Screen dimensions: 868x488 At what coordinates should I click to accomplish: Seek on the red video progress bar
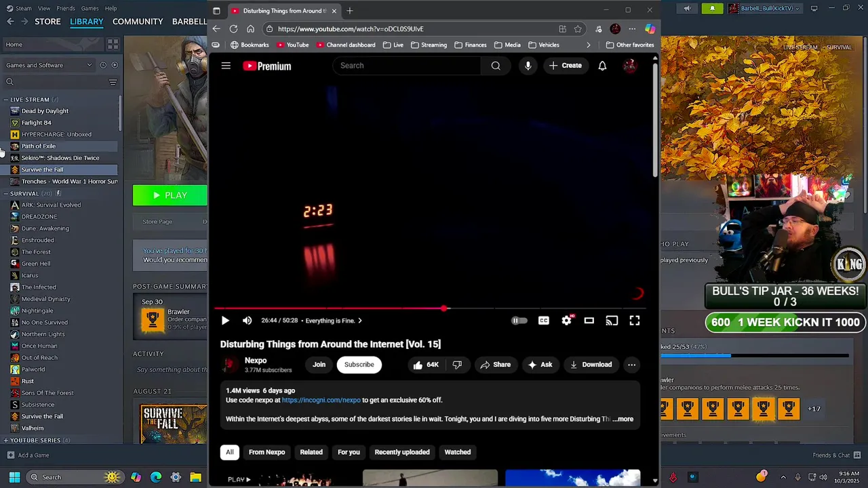431,308
